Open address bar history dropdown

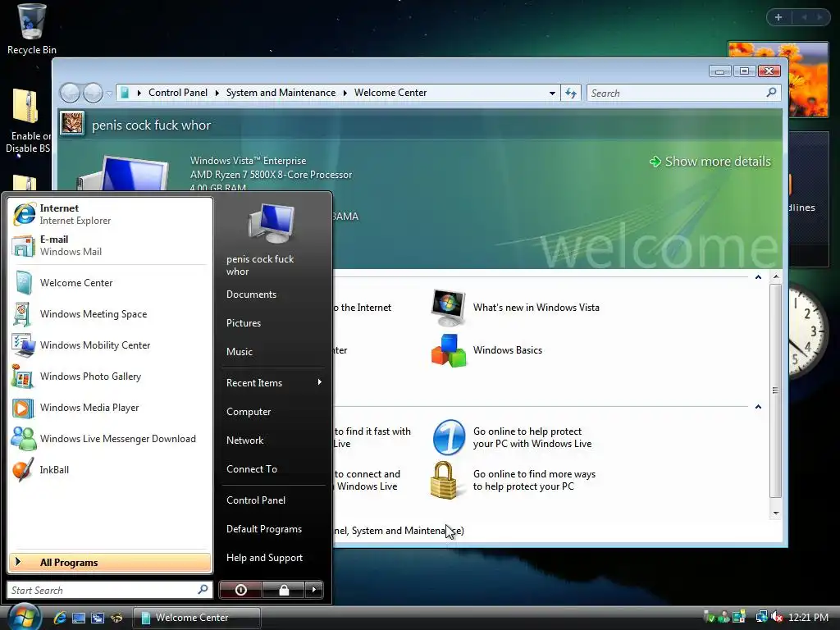point(552,94)
